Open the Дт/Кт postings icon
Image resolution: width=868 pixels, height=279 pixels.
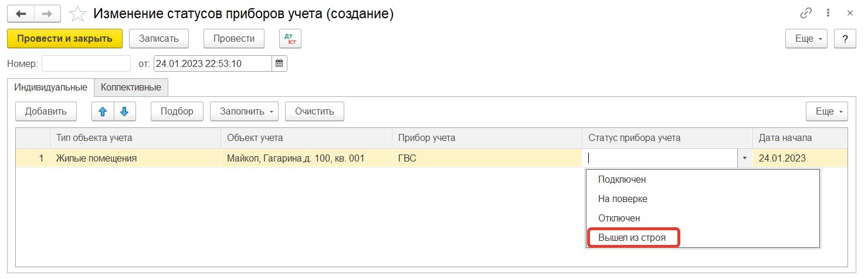(x=290, y=39)
